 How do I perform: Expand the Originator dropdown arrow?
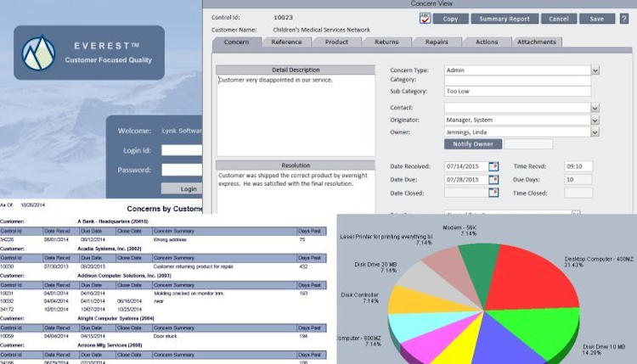[x=595, y=120]
